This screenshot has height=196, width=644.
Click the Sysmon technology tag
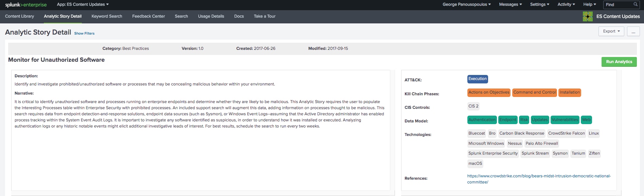point(560,153)
